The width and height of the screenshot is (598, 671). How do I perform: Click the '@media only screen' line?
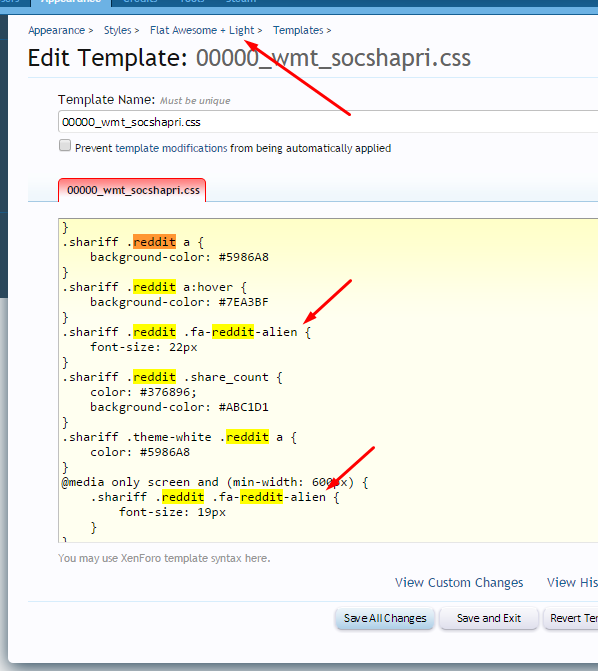(215, 482)
